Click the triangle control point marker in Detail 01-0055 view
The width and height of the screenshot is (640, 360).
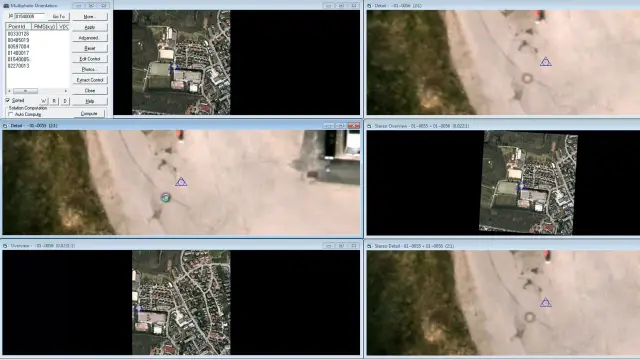(x=181, y=182)
